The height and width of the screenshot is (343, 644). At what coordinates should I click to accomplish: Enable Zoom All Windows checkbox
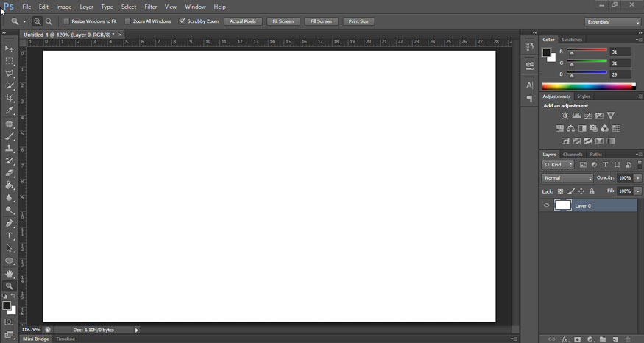127,21
